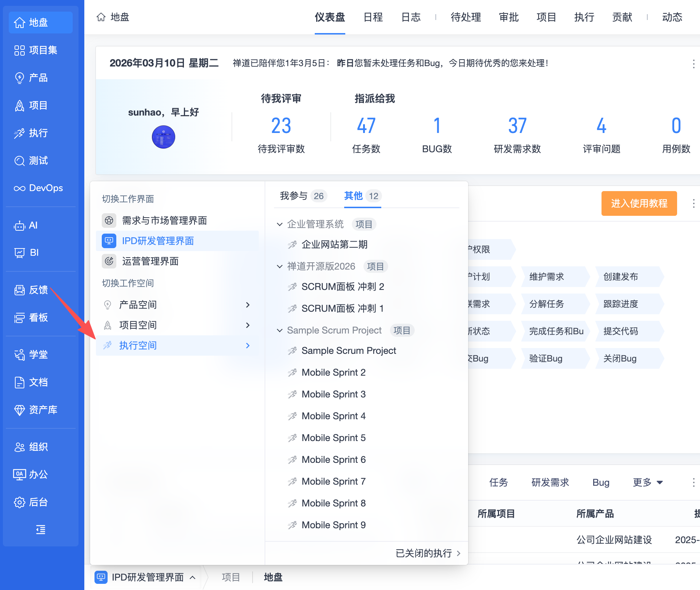The width and height of the screenshot is (700, 590).
Task: Click the sunhao user avatar
Action: coord(163,137)
